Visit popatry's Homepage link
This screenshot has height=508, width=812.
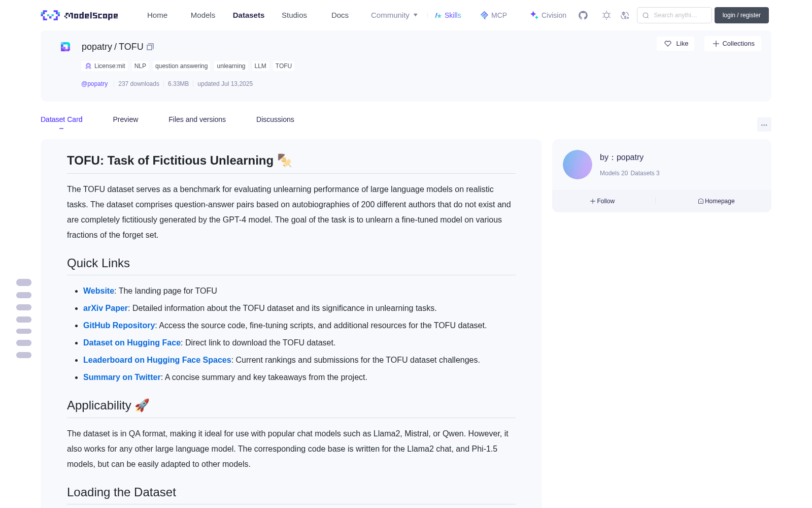[x=716, y=201]
